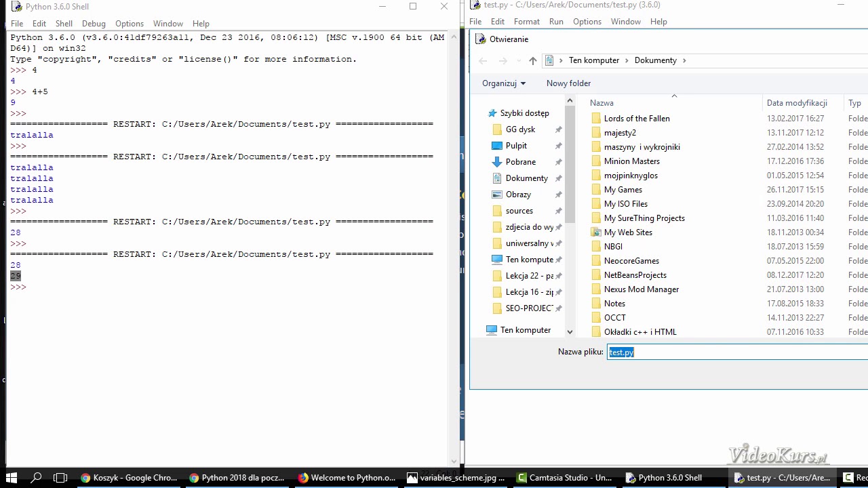This screenshot has width=868, height=488.
Task: Select Ten komputer in the navigation tree
Action: tap(526, 330)
